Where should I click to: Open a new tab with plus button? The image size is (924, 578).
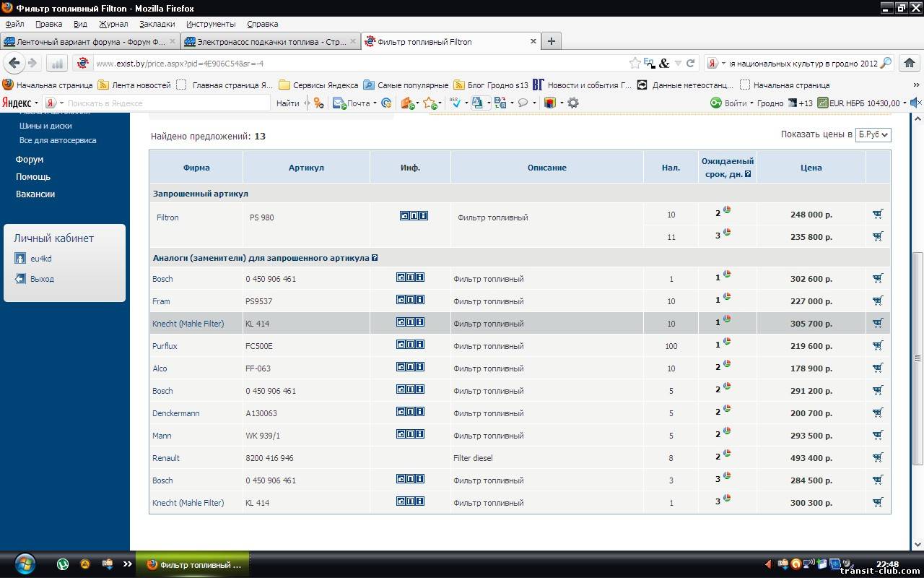click(552, 41)
